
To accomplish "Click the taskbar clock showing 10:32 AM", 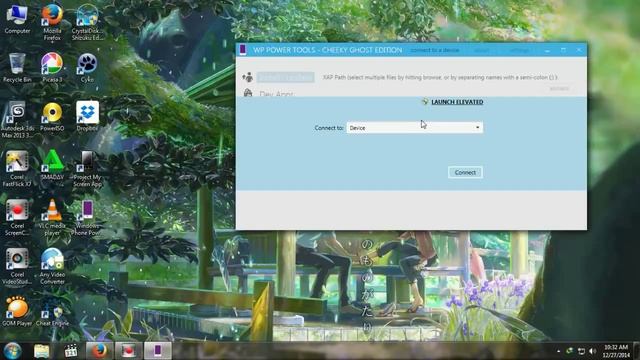I will 616,351.
